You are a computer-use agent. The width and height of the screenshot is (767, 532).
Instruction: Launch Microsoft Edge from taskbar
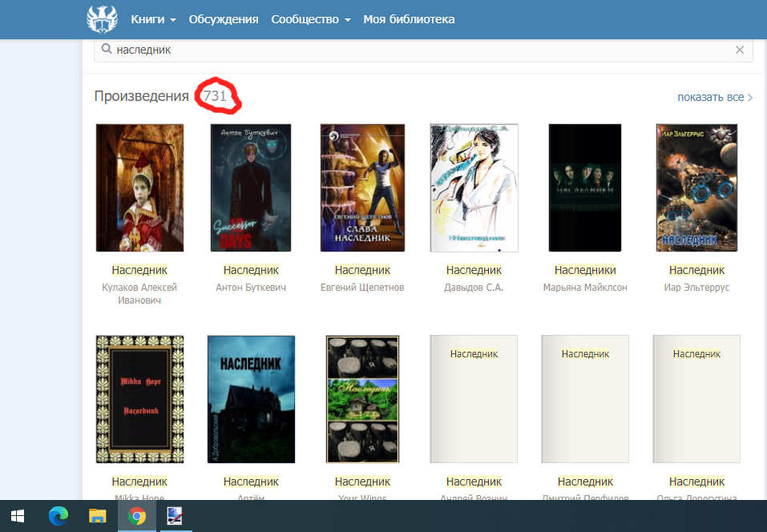pyautogui.click(x=58, y=515)
